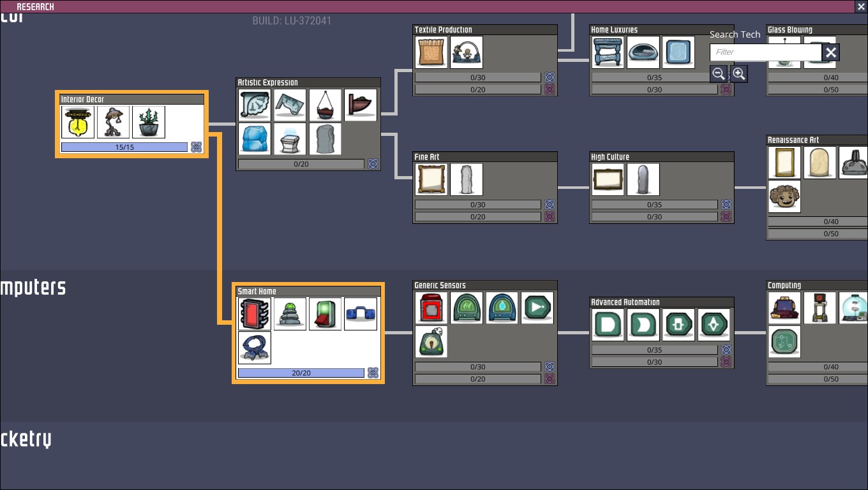868x490 pixels.
Task: Click the bunk bed icon in Home Luxuries
Action: click(608, 52)
